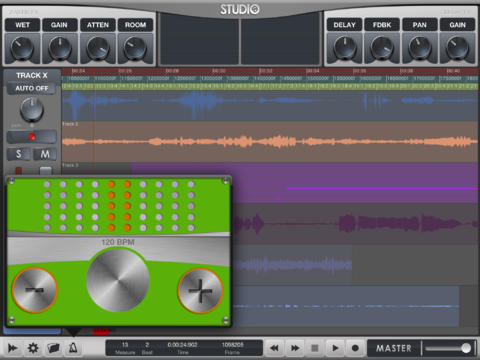The width and height of the screenshot is (480, 360).
Task: Click the record button in transport
Action: point(355,348)
